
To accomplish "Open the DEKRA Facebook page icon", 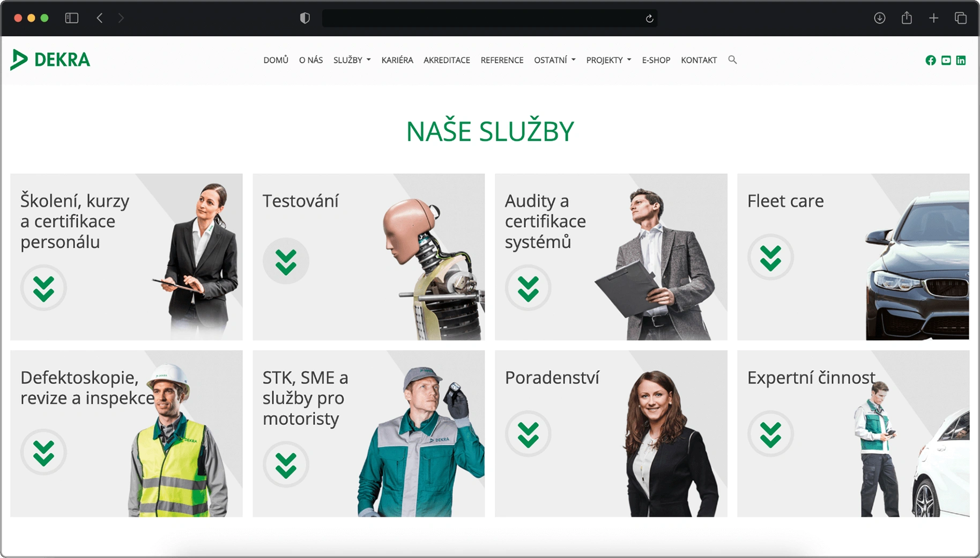I will pos(931,60).
